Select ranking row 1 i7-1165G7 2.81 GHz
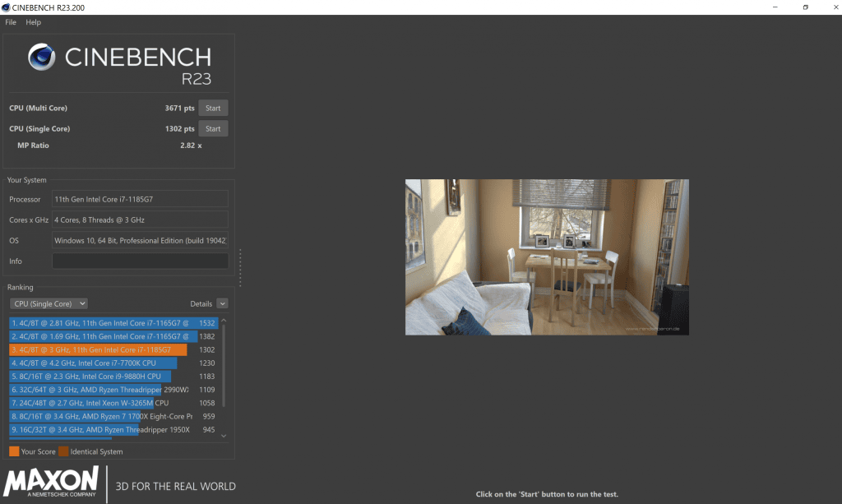This screenshot has height=504, width=842. tap(113, 323)
